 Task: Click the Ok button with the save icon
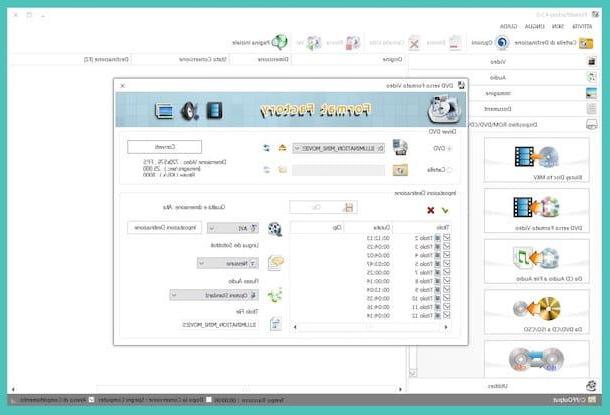(323, 207)
